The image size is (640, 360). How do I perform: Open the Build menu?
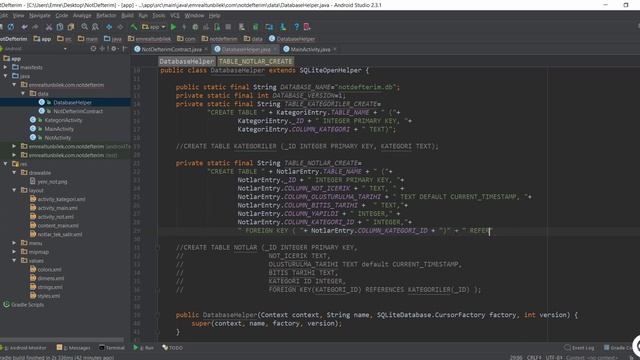pyautogui.click(x=127, y=16)
